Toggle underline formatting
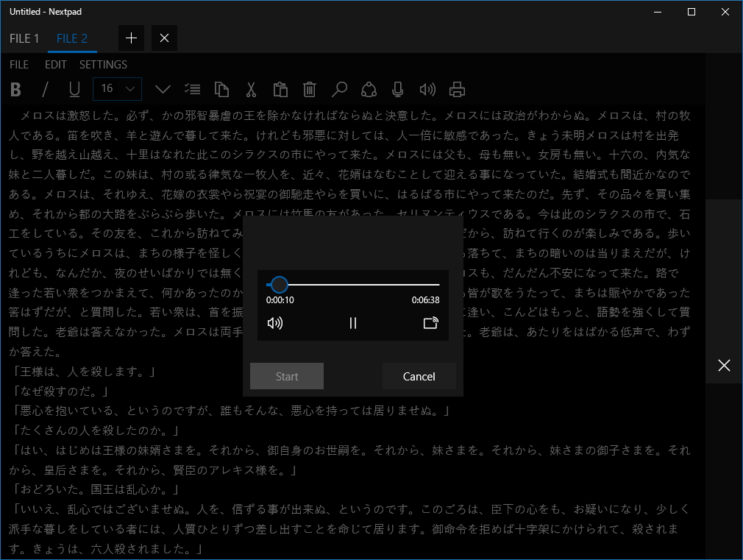The height and width of the screenshot is (560, 743). 74,89
